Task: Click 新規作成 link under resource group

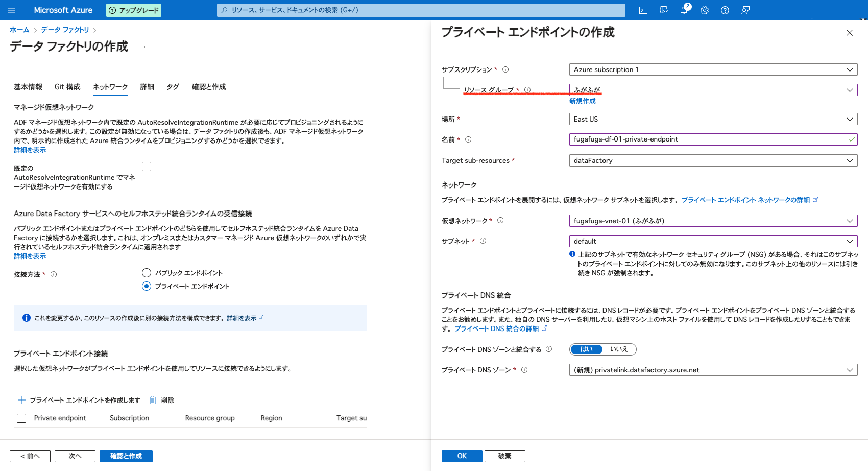Action: (x=583, y=101)
